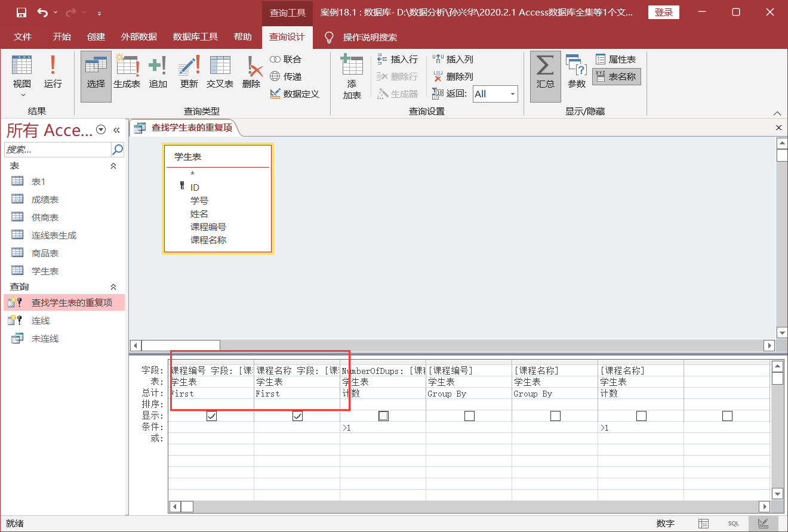Open the 商品表 table in navigation

64,253
